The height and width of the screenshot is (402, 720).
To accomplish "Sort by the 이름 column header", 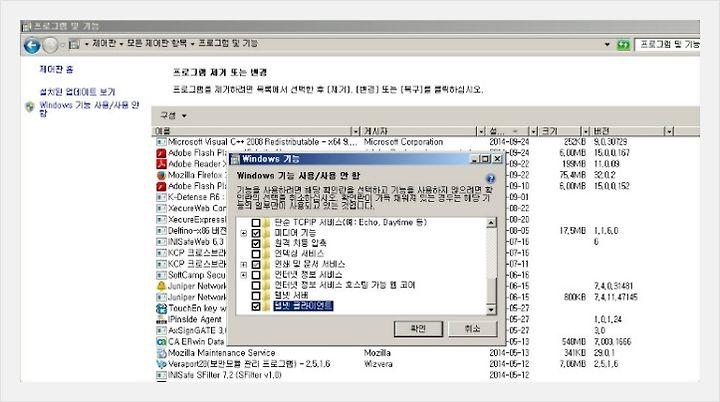I will (252, 131).
